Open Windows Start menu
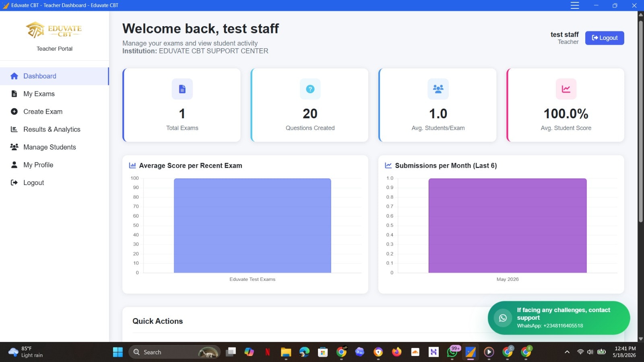The width and height of the screenshot is (644, 362). coord(118,352)
